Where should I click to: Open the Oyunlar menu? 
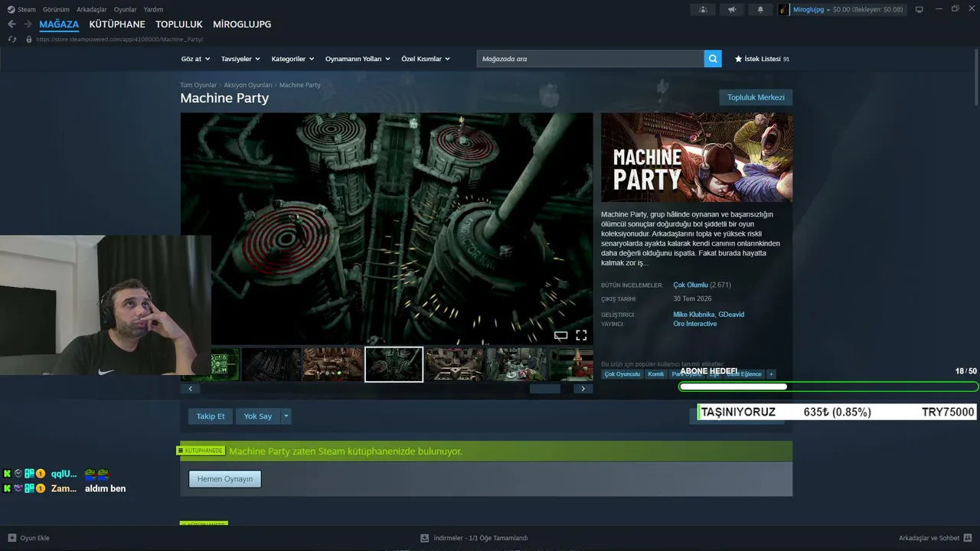click(125, 9)
